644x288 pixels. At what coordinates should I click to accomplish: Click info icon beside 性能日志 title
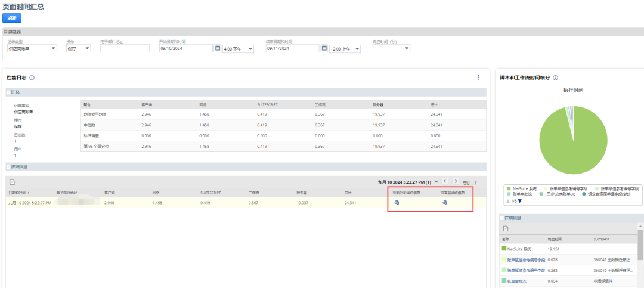tap(32, 78)
